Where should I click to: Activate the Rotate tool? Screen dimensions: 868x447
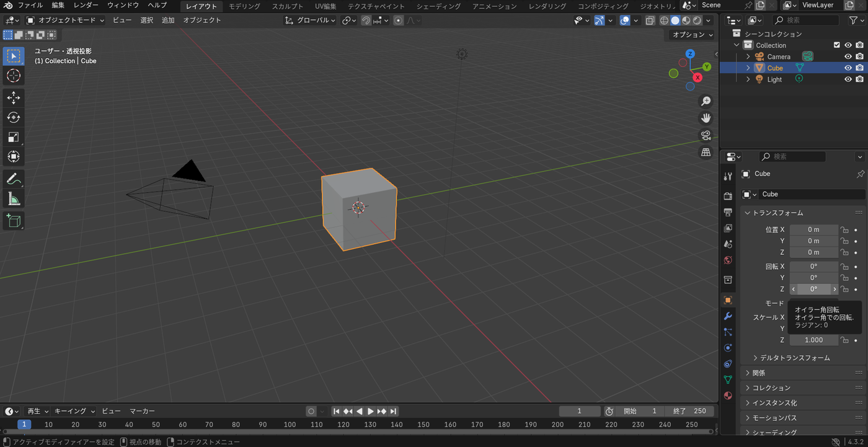[14, 117]
